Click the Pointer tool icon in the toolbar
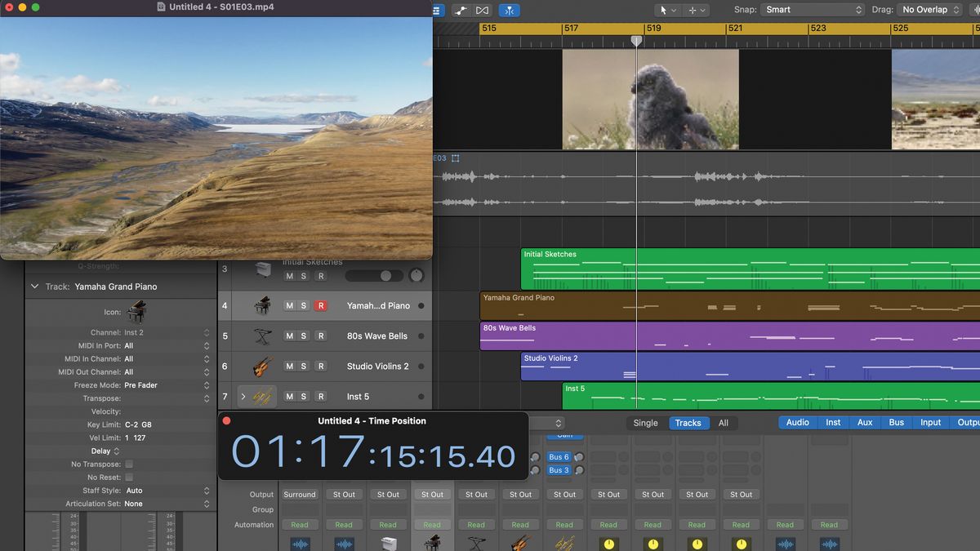Viewport: 980px width, 551px height. point(665,9)
